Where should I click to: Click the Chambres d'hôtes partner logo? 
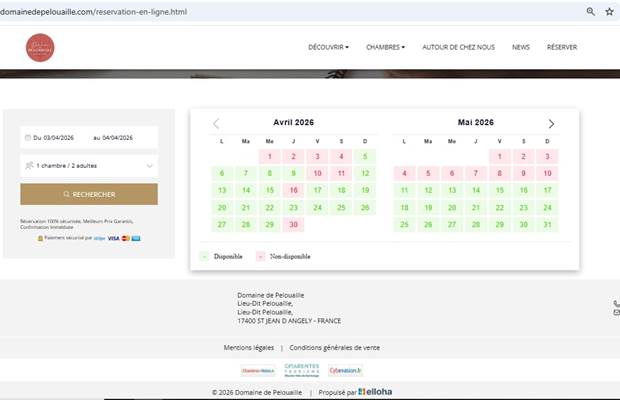pyautogui.click(x=257, y=370)
